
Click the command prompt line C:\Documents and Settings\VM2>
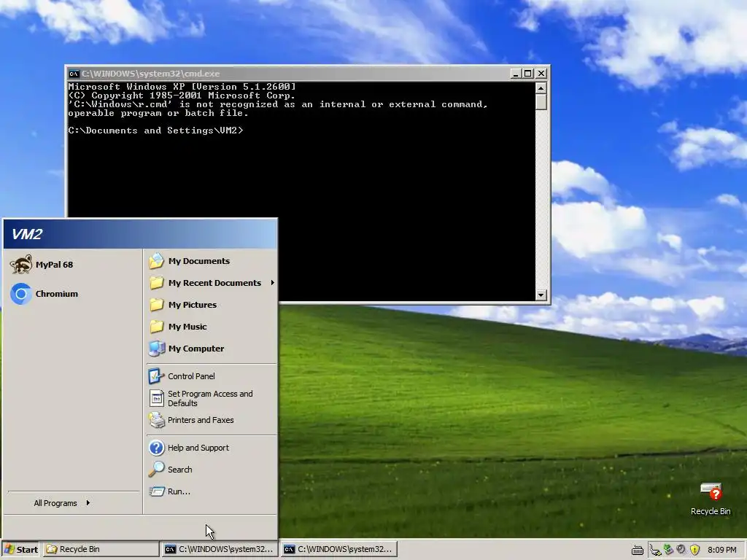click(x=156, y=131)
